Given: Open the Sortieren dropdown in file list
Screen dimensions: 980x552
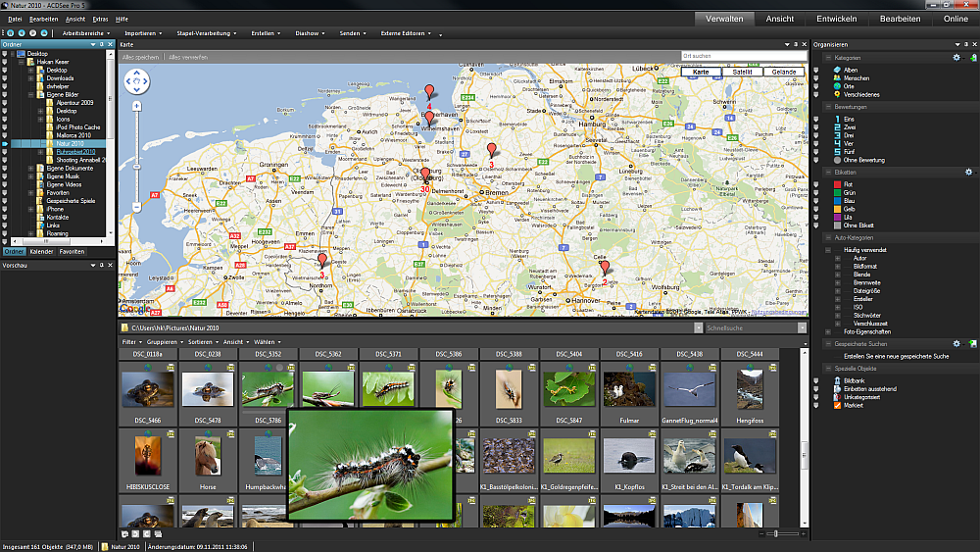Looking at the screenshot, I should pos(203,341).
